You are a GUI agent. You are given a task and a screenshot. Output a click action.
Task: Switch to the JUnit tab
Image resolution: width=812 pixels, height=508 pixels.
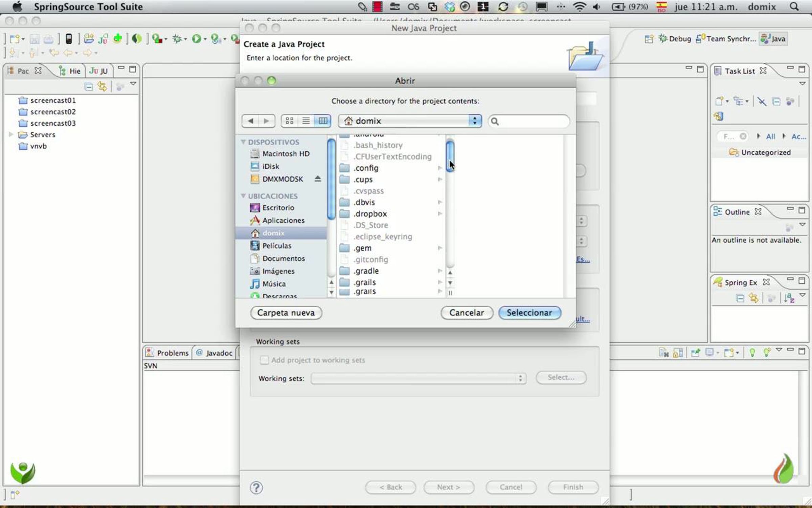(98, 71)
